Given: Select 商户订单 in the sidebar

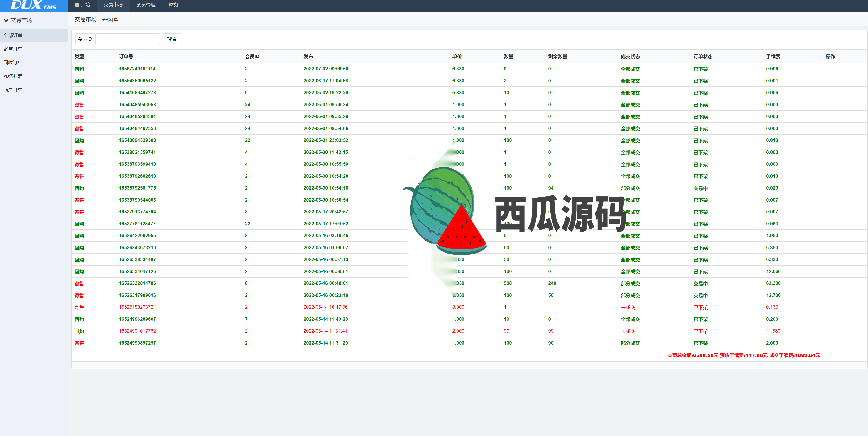Looking at the screenshot, I should click(x=34, y=90).
